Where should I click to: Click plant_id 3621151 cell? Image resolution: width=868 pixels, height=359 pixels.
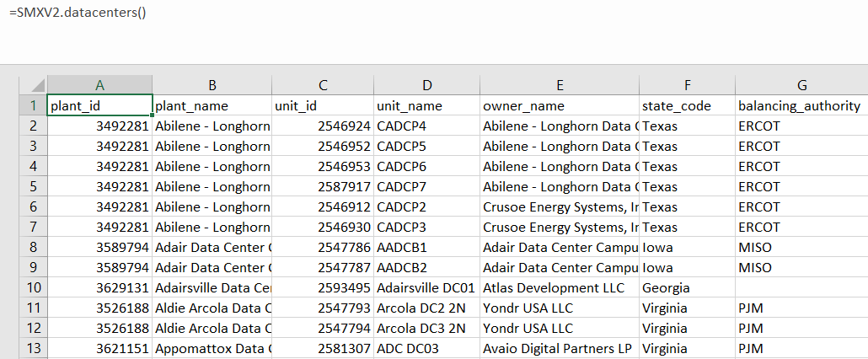click(x=99, y=348)
